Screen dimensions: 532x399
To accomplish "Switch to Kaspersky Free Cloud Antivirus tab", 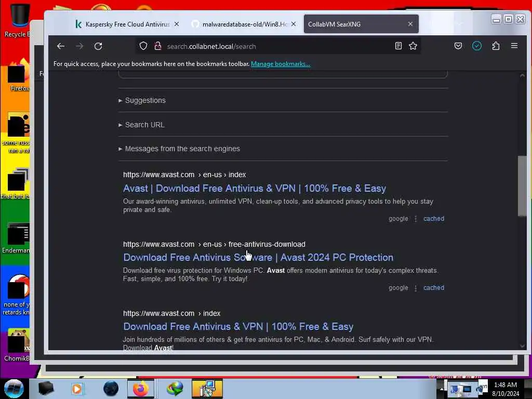I will 127,24.
